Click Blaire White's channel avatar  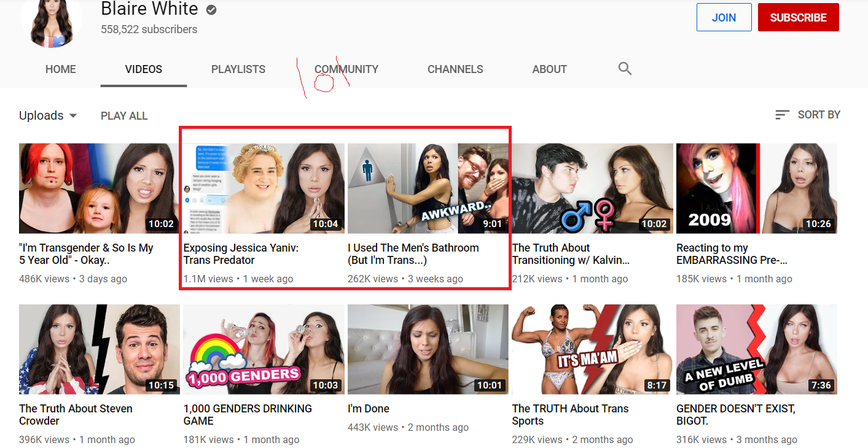pos(52,21)
